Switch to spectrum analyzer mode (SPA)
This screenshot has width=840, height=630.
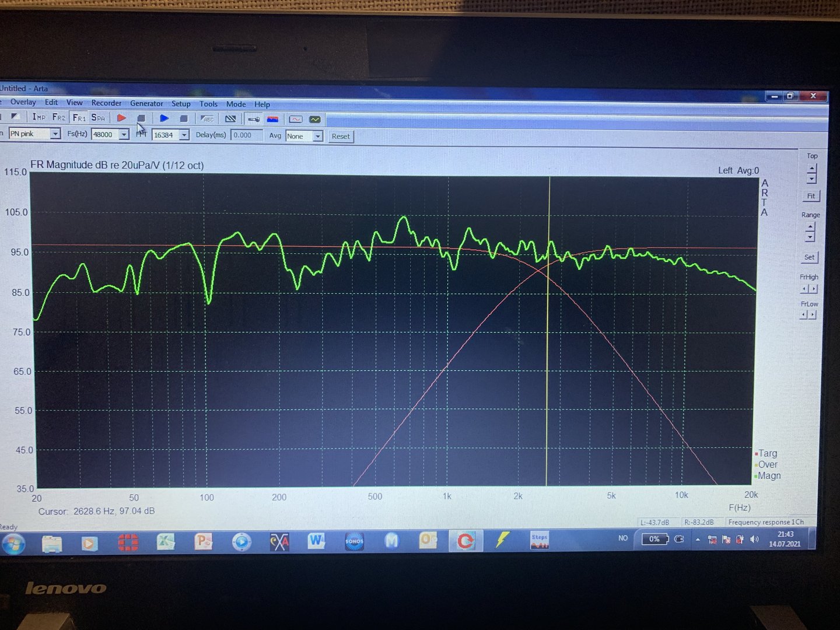tap(98, 118)
